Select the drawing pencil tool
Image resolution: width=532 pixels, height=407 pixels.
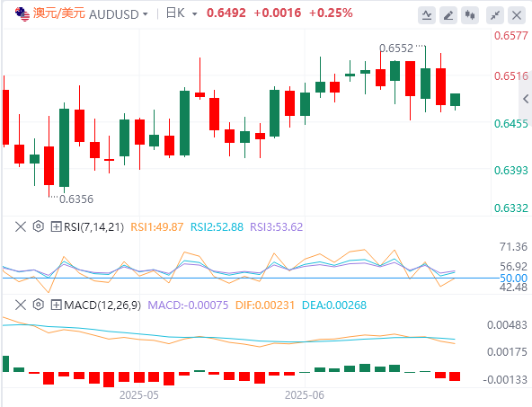pyautogui.click(x=448, y=15)
